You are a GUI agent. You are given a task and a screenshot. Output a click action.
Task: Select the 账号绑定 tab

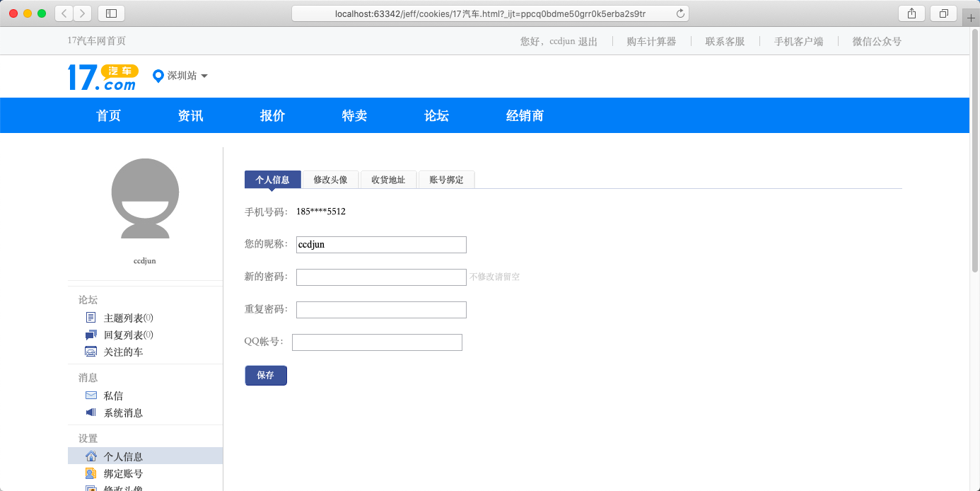click(446, 180)
